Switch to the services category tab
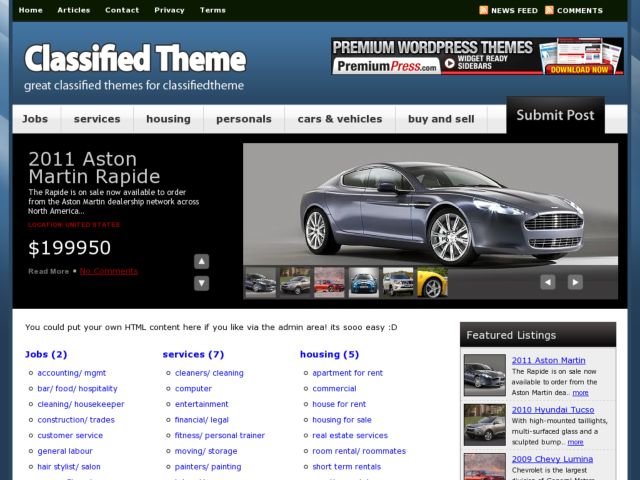 point(97,119)
